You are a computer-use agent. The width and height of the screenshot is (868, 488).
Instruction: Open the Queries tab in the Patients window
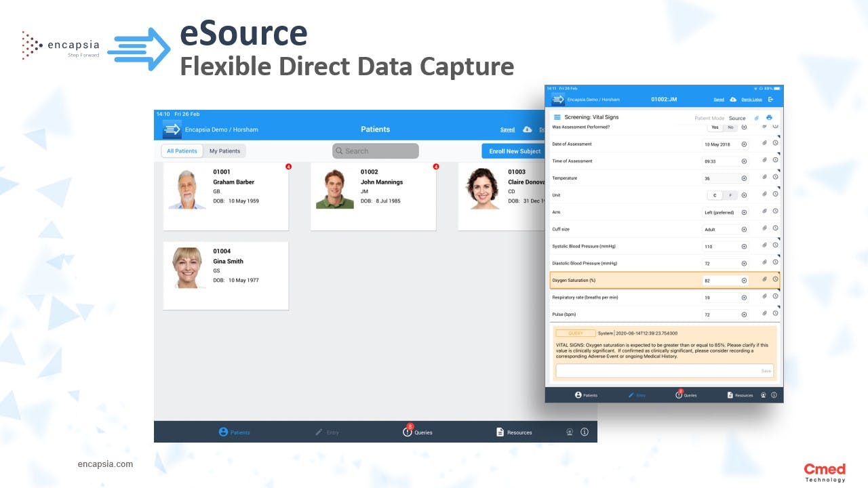pyautogui.click(x=417, y=432)
